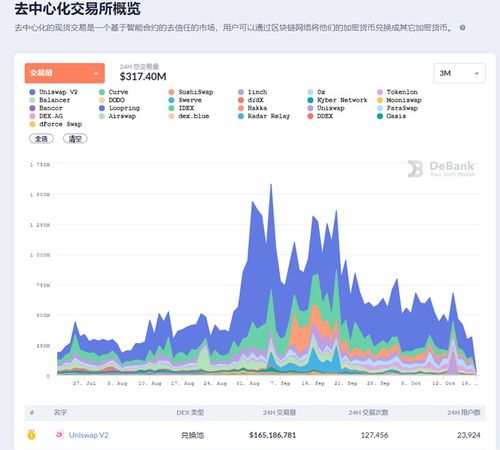Viewport: 500px width, 450px height.
Task: Click the 去中心化交易所概览 page heading
Action: tap(77, 8)
